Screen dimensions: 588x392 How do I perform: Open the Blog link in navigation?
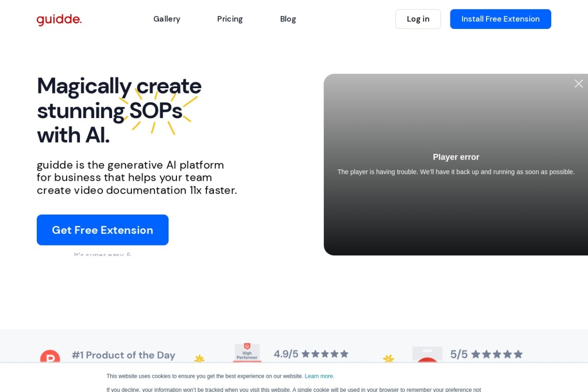coord(288,19)
